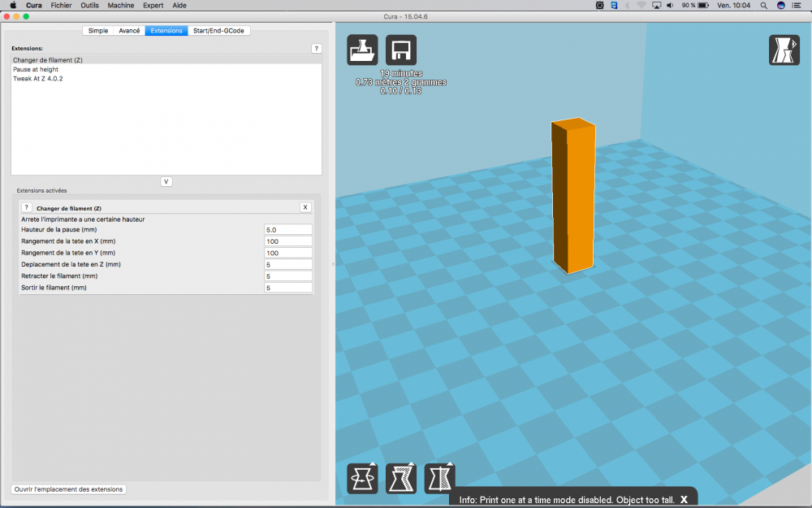The height and width of the screenshot is (508, 812).
Task: Click the AirPlay display icon
Action: (x=657, y=5)
